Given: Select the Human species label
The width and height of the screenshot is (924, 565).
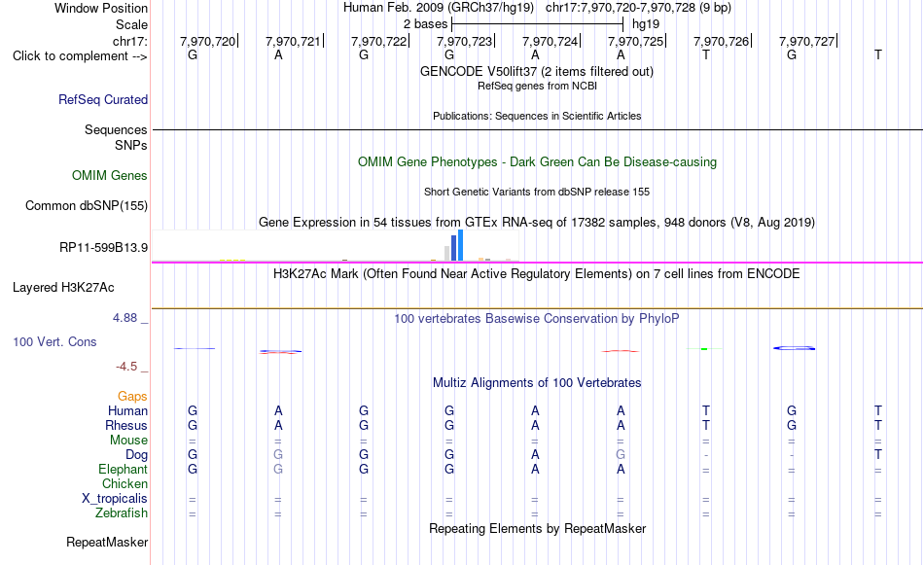Looking at the screenshot, I should 127,411.
